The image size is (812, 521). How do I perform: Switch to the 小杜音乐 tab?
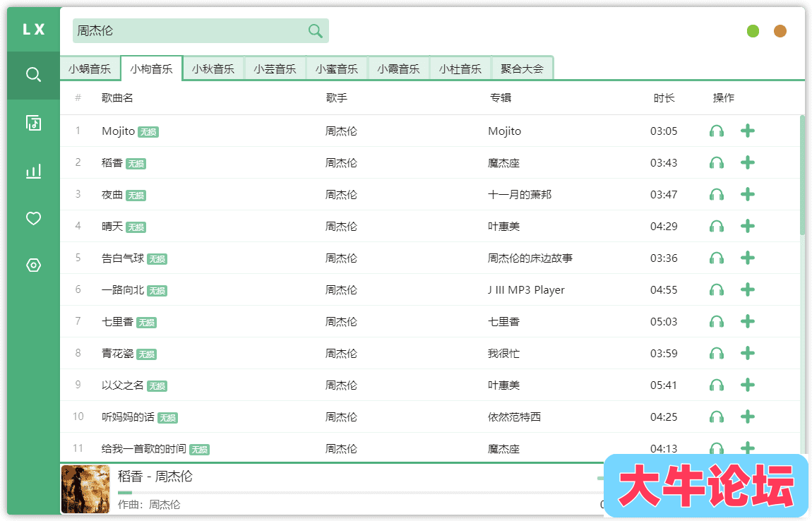[460, 68]
